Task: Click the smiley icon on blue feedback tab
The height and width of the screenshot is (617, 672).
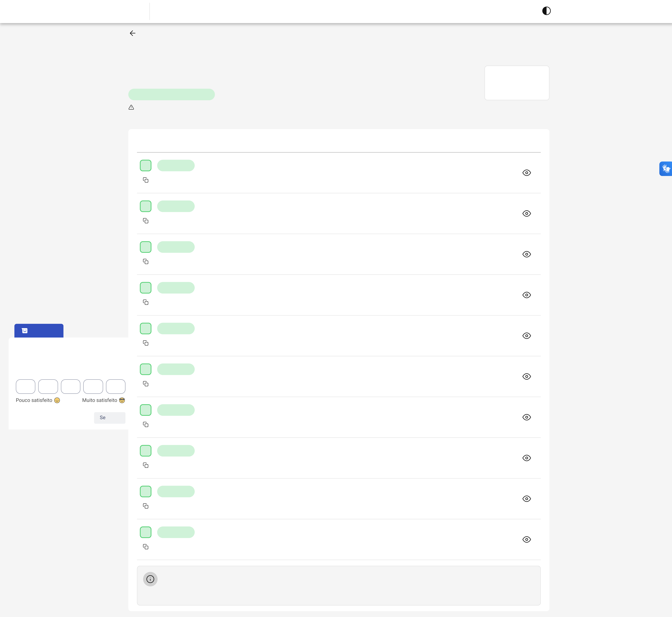Action: pos(25,330)
